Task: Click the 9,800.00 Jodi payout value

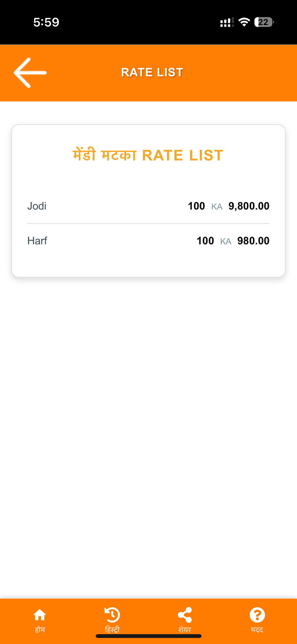Action: (x=249, y=206)
